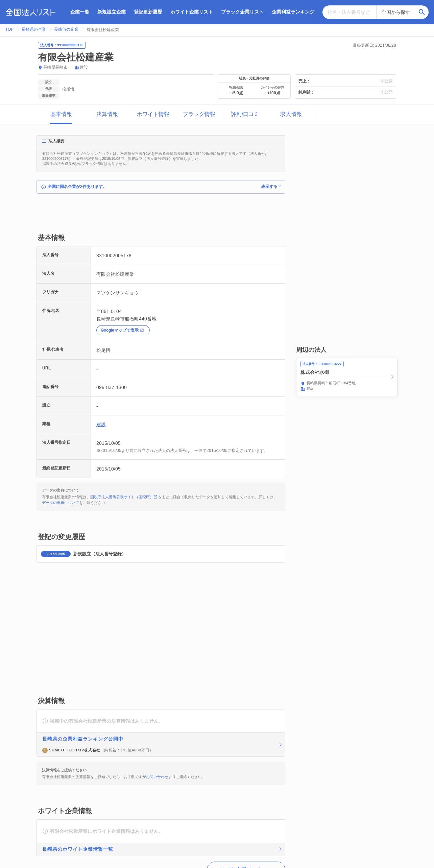The image size is (434, 868).
Task: Click the rank 1 badge beside SUMCO TECHXIV
Action: [x=45, y=750]
